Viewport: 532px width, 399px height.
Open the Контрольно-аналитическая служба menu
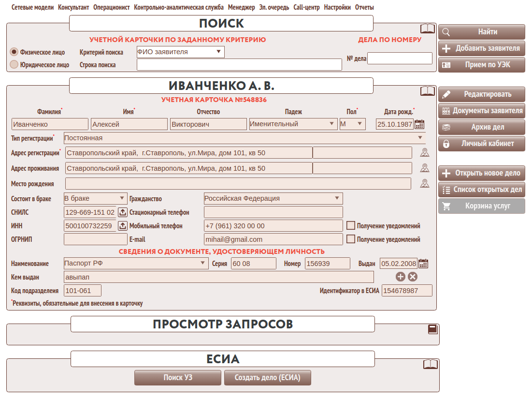pos(179,7)
